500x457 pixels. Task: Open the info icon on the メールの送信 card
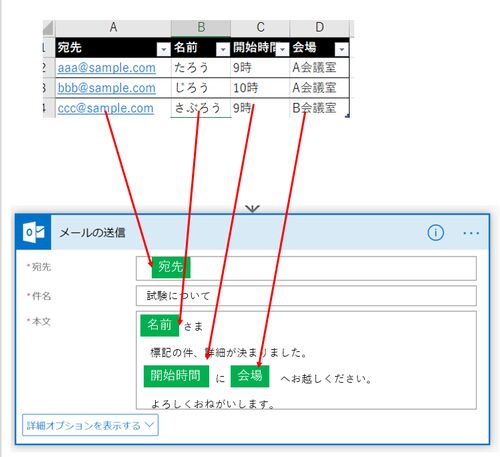tap(435, 232)
